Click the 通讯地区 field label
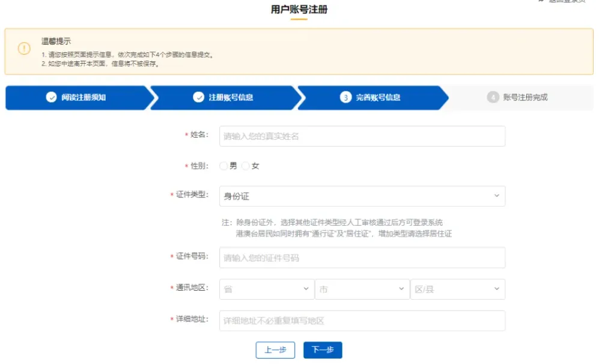This screenshot has width=599, height=364. (192, 288)
